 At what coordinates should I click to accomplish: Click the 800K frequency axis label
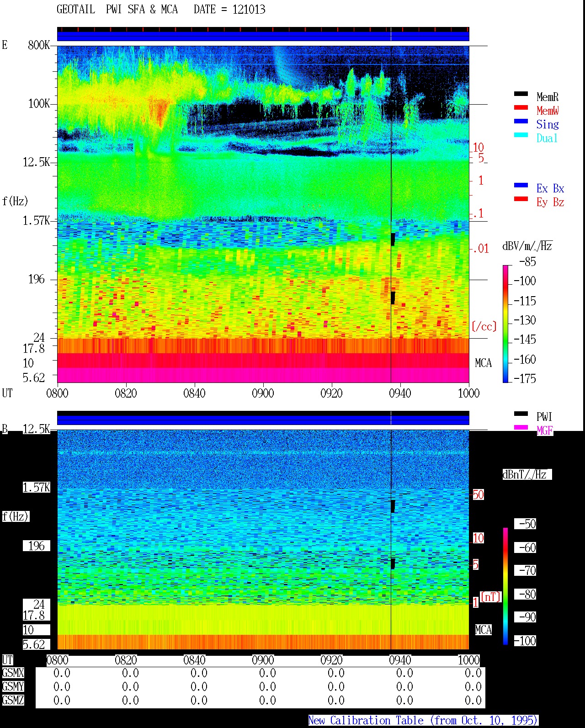[x=39, y=45]
